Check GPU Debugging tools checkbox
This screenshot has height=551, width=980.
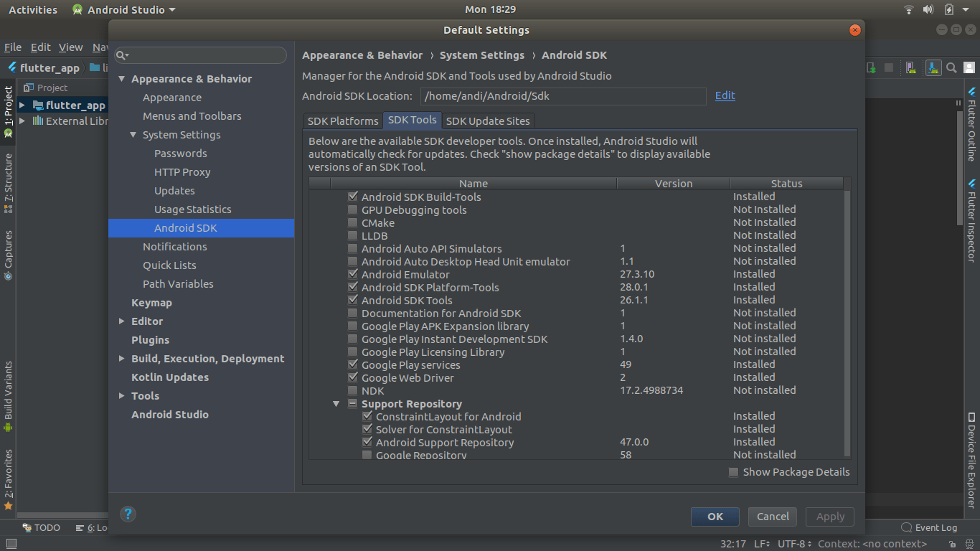click(x=352, y=209)
